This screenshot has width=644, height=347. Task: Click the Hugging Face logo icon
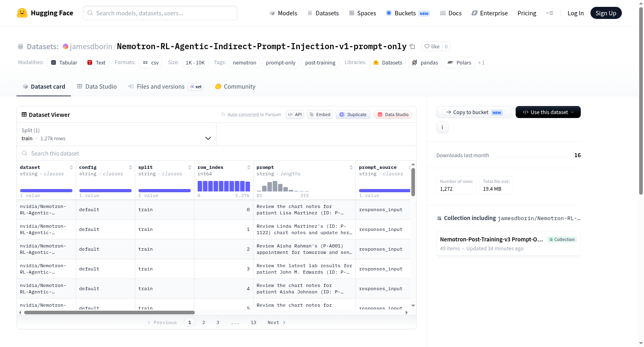(22, 13)
